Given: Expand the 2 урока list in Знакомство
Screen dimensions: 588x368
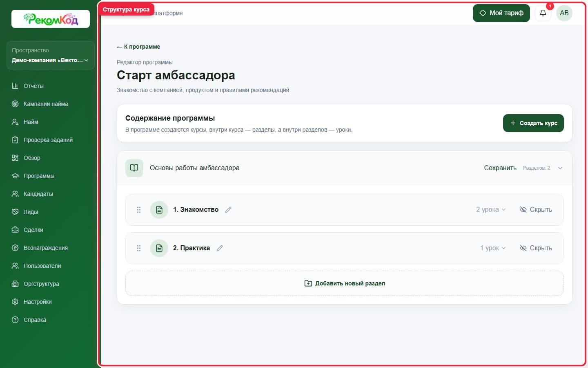Looking at the screenshot, I should click(x=491, y=210).
